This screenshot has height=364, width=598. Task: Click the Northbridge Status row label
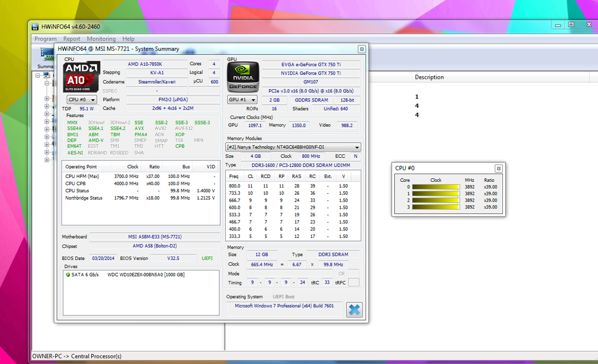click(84, 198)
